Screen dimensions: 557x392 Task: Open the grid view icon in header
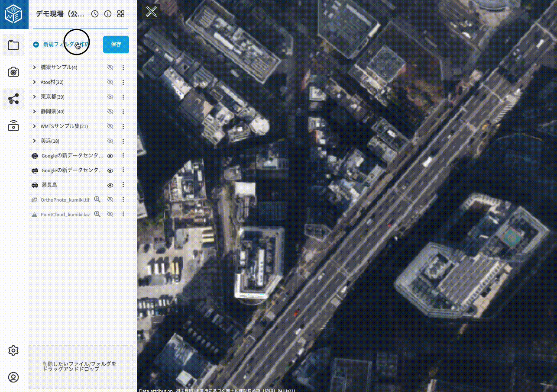click(121, 14)
